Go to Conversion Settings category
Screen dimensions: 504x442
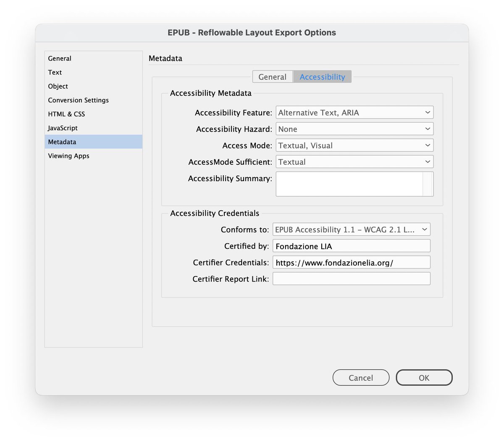(93, 100)
